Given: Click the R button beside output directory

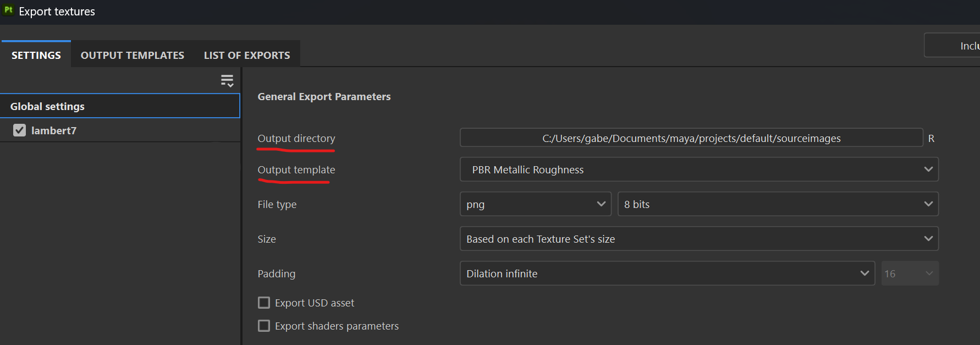Looking at the screenshot, I should point(931,139).
